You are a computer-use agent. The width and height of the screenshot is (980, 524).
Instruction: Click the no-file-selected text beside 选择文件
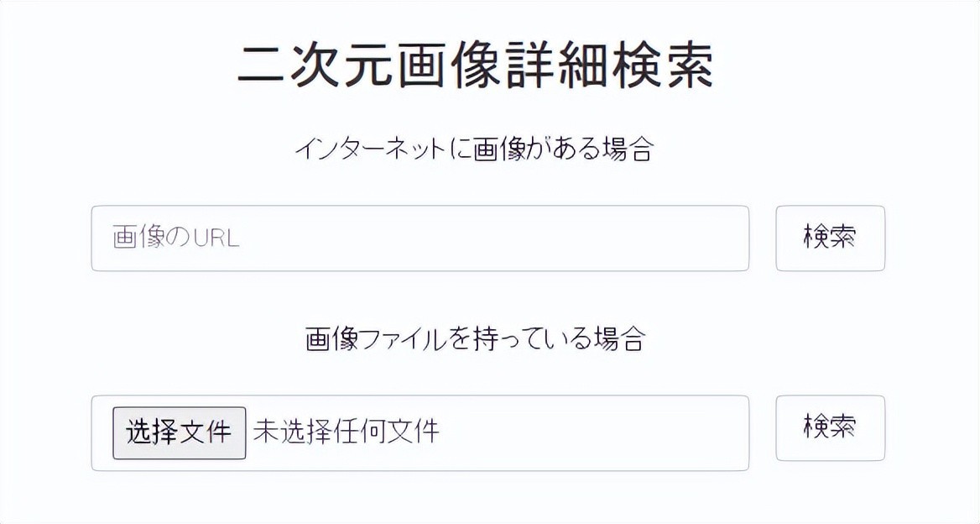click(x=346, y=432)
